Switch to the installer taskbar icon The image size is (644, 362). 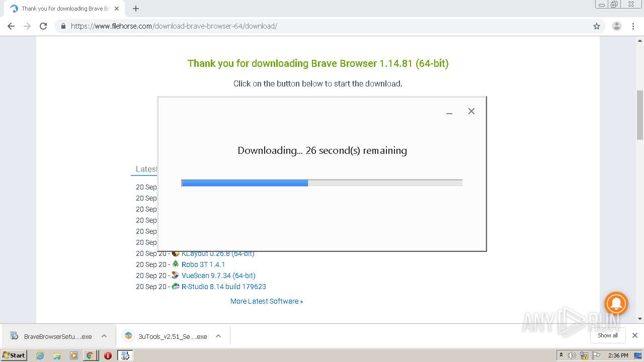[x=125, y=355]
